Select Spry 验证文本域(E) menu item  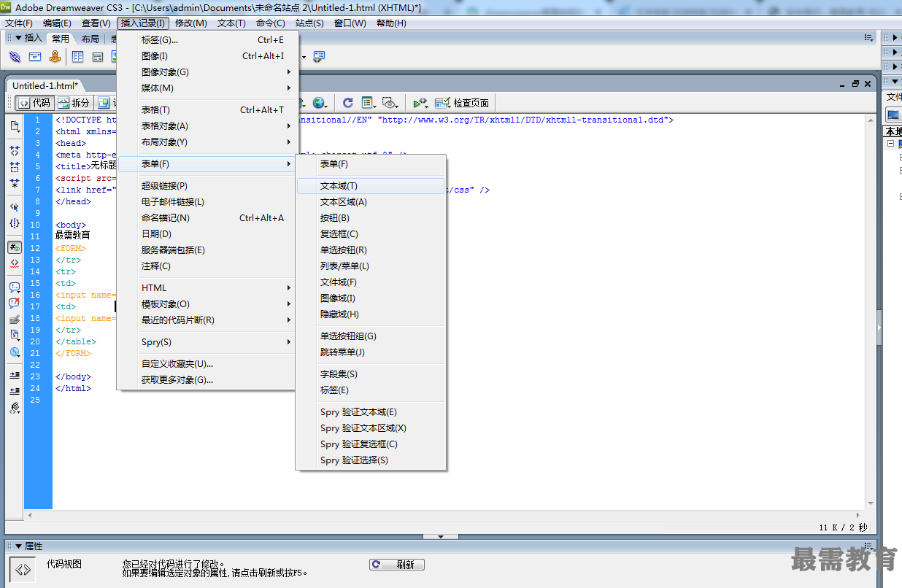point(371,412)
